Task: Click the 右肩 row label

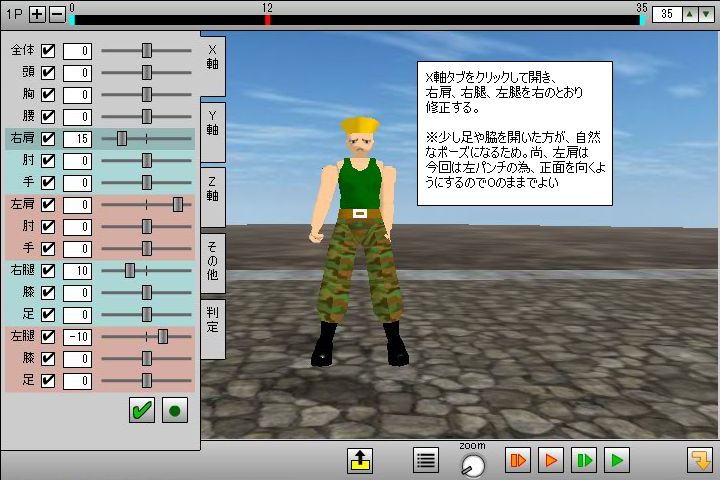Action: coord(22,138)
